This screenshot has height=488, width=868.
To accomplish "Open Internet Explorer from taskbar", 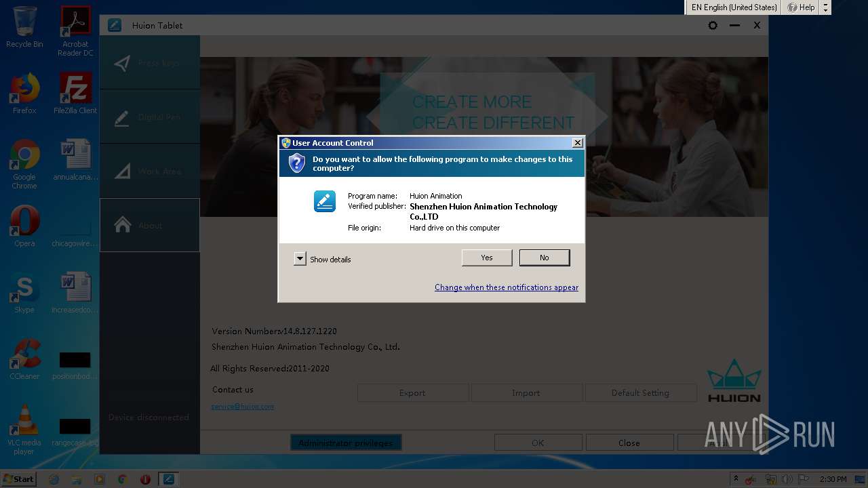I will tap(54, 479).
